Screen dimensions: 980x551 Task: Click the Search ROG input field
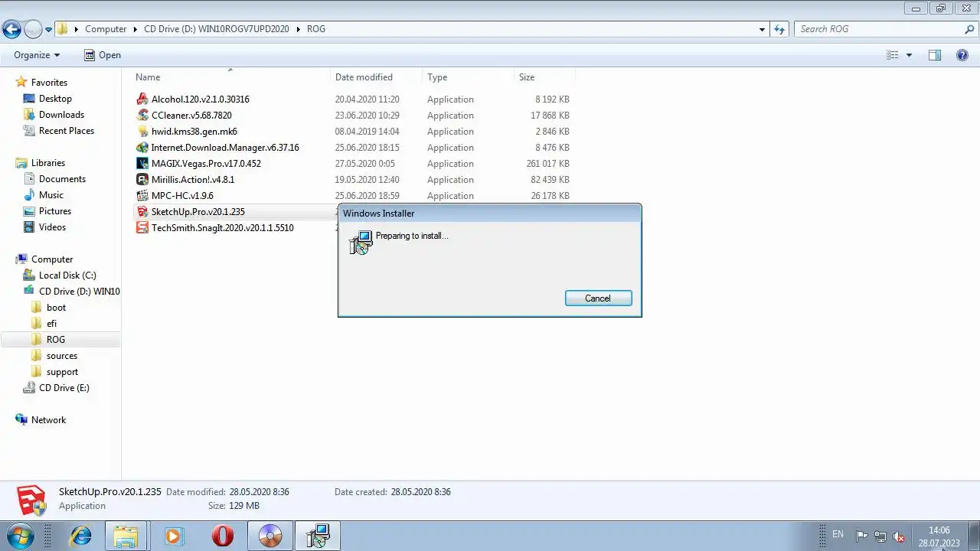coord(878,29)
